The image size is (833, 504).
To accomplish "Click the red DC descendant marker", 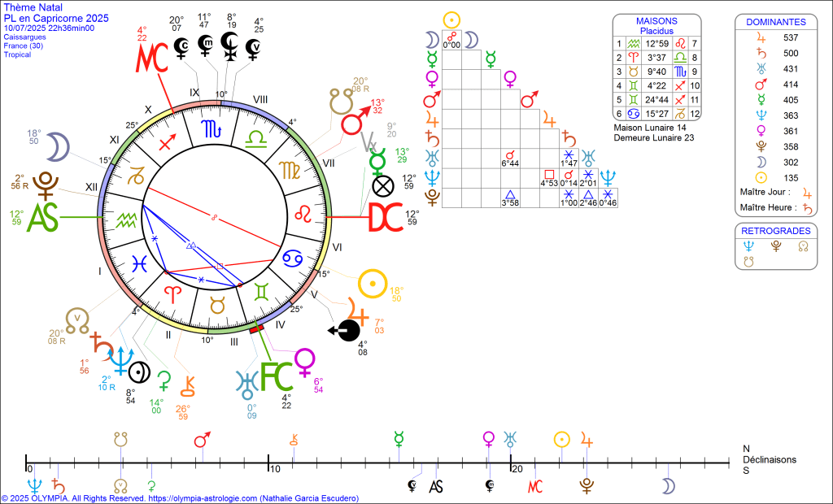I will pos(386,217).
